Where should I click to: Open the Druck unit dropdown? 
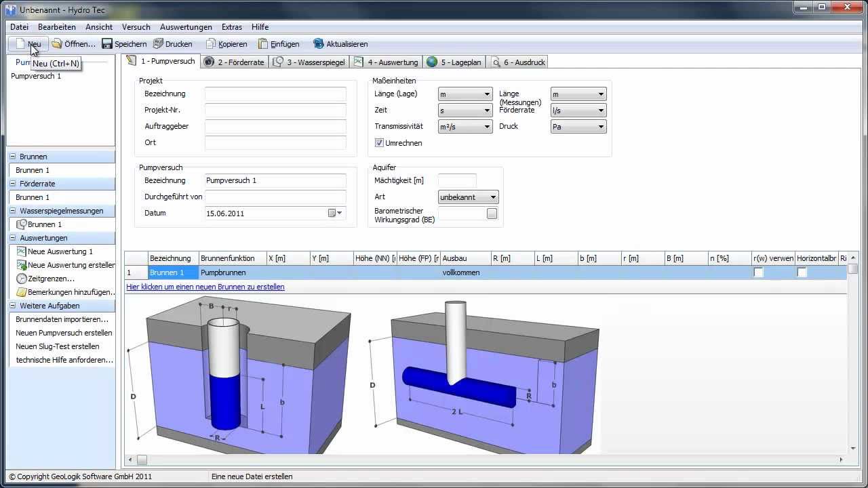tap(578, 127)
